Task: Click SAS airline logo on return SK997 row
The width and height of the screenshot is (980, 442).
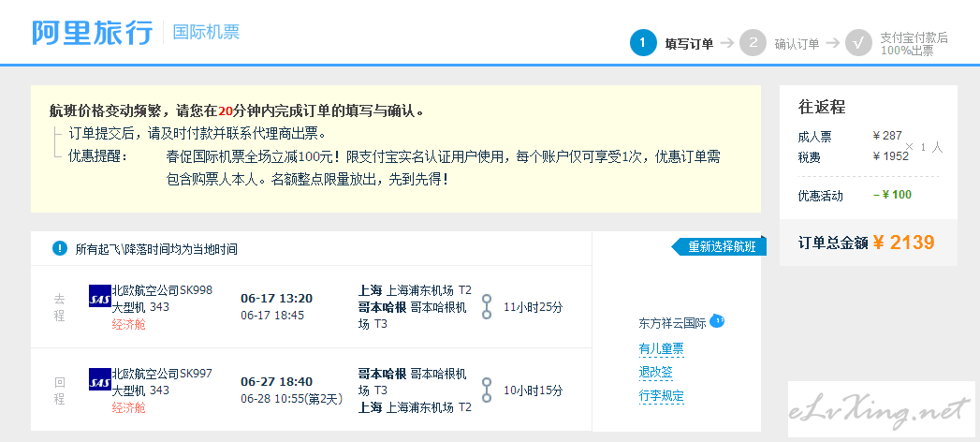Action: (100, 379)
